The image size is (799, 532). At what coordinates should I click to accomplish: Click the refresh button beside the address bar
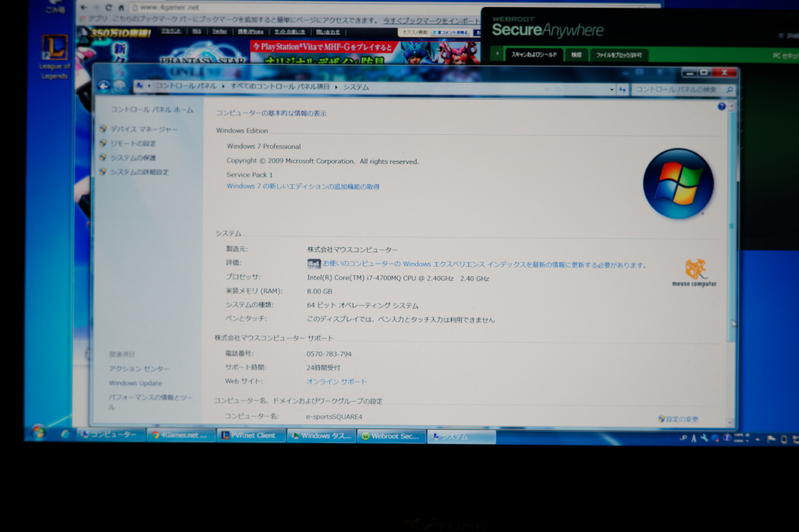click(x=623, y=90)
